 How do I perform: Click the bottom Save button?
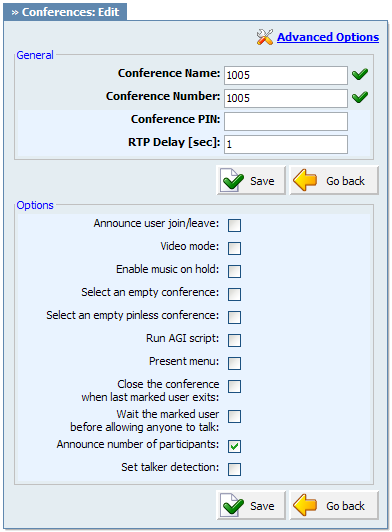(x=251, y=505)
